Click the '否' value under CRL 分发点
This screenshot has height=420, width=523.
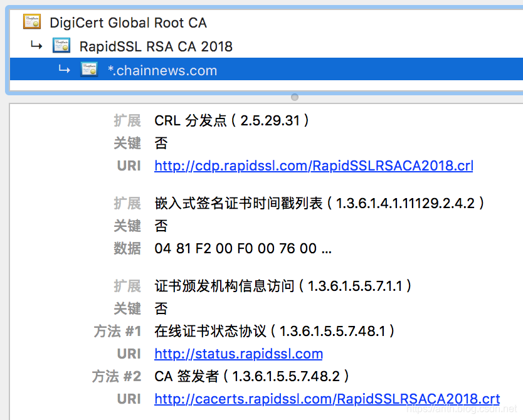161,143
